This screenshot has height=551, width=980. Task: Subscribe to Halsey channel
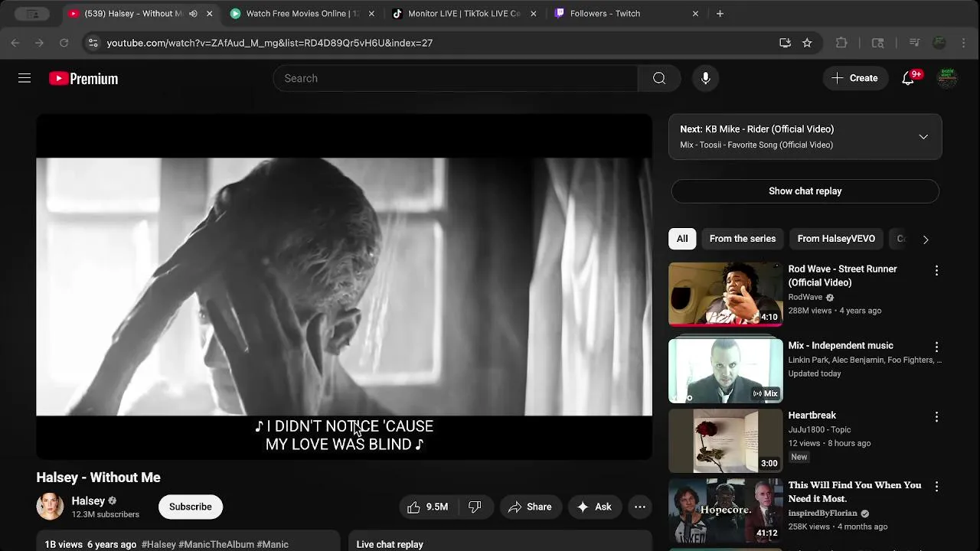(x=190, y=507)
